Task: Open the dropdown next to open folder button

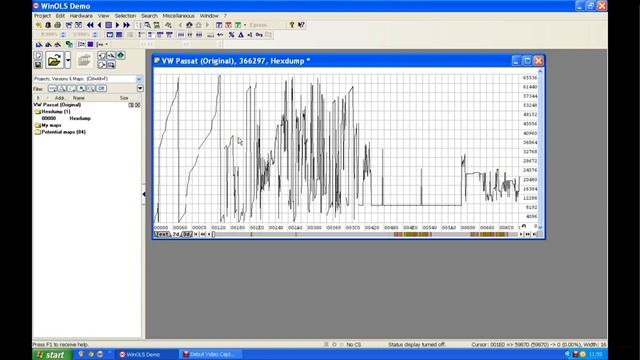Action: (68, 60)
